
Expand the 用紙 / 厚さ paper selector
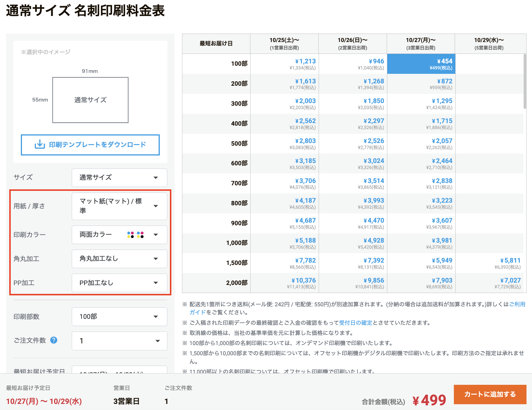coord(119,206)
